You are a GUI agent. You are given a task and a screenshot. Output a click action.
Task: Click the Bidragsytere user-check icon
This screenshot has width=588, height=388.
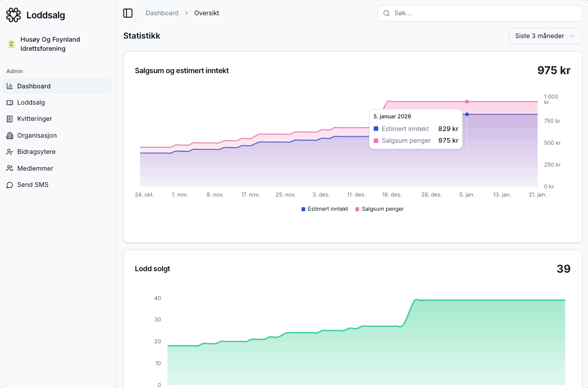(10, 152)
